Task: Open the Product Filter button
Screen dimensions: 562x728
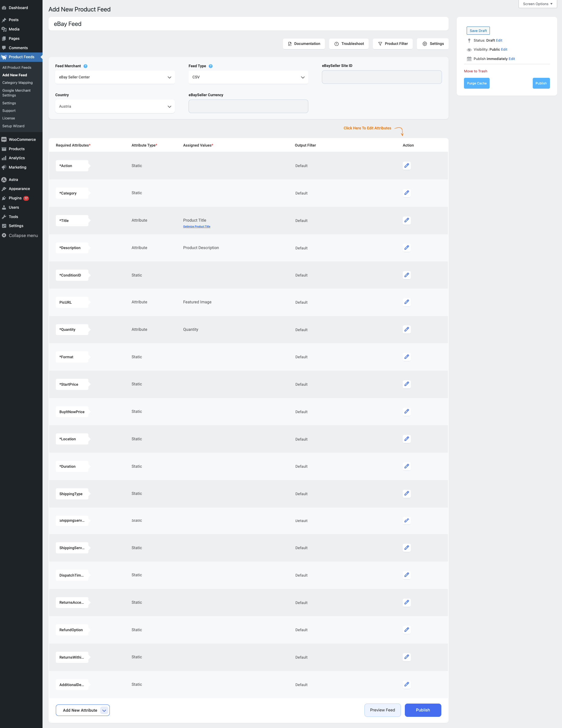Action: pyautogui.click(x=392, y=44)
